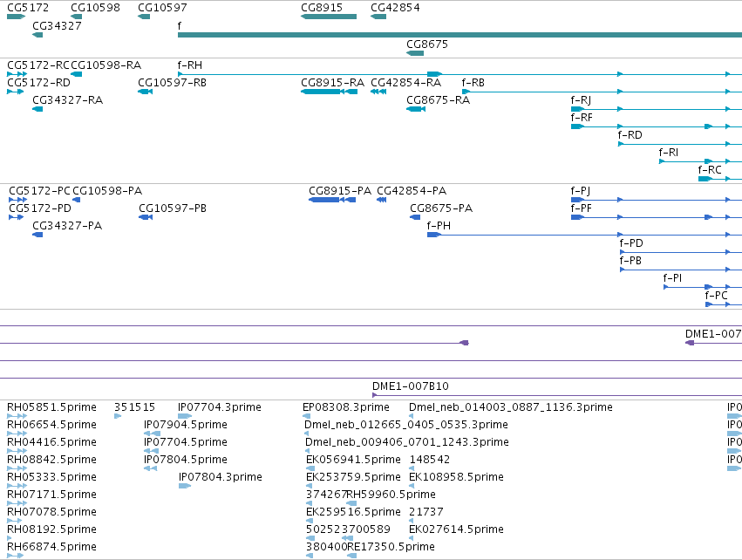Screen dimensions: 742x560
Task: Click the long teal f gene bar
Action: tap(460, 35)
